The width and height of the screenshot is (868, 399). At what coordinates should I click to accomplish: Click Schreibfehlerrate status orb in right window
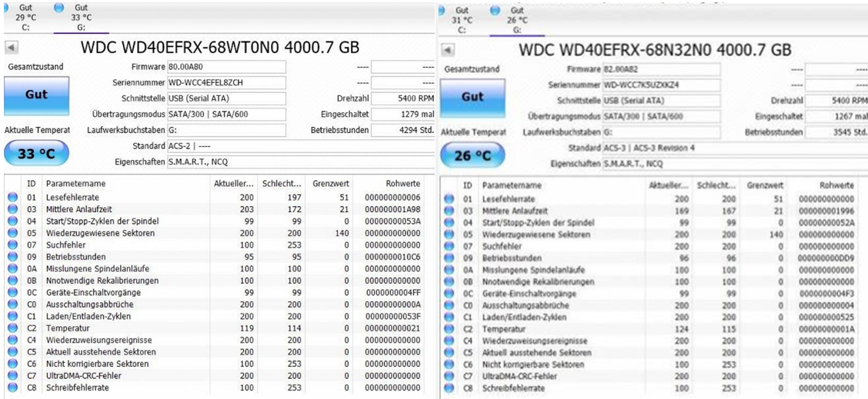point(449,388)
